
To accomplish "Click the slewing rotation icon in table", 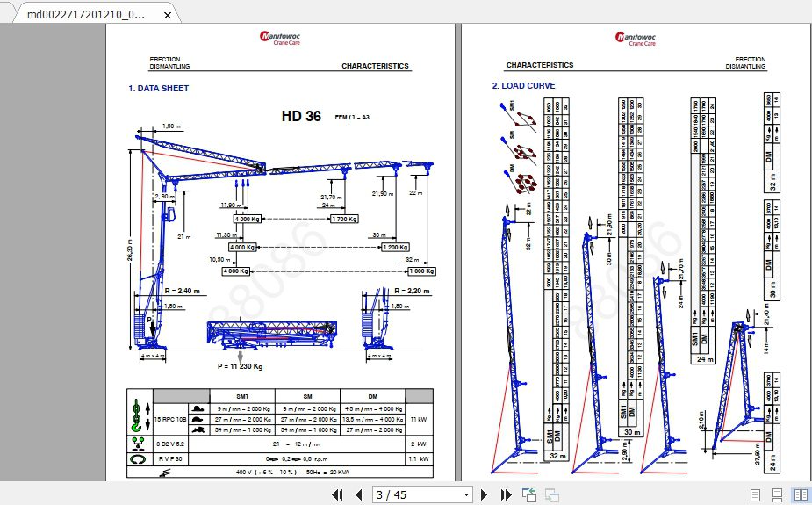I will coord(138,459).
